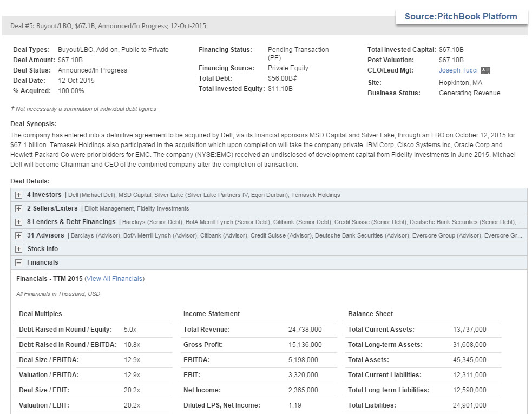This screenshot has width=532, height=414.
Task: Open Joseph Tucci profile link
Action: pyautogui.click(x=458, y=70)
